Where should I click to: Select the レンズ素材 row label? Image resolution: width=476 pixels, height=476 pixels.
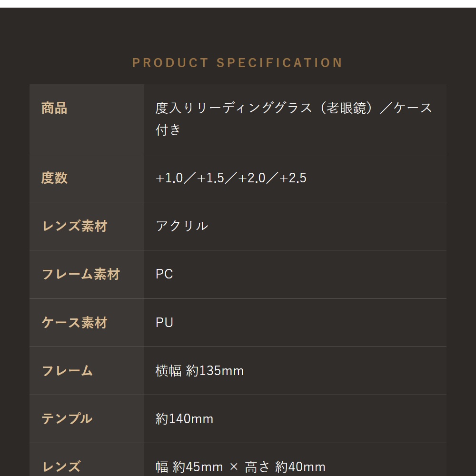[74, 226]
